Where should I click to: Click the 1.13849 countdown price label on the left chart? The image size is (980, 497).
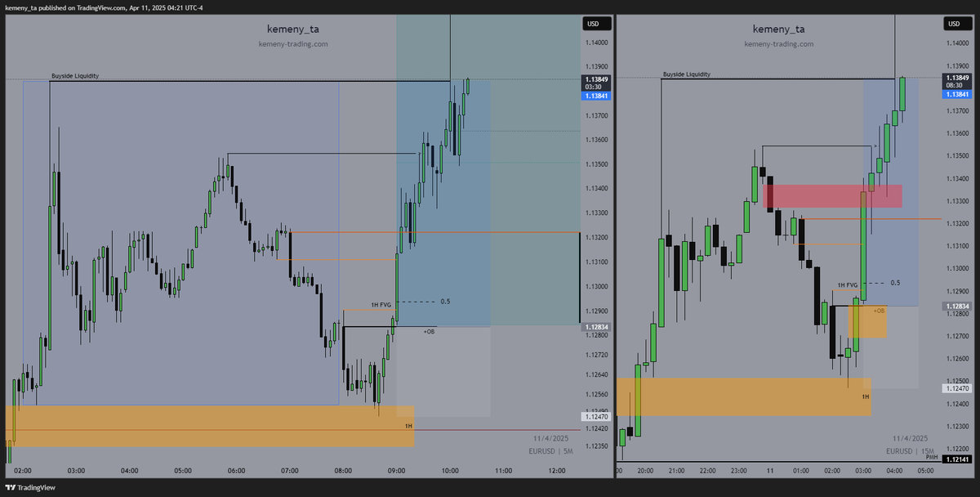(x=597, y=79)
